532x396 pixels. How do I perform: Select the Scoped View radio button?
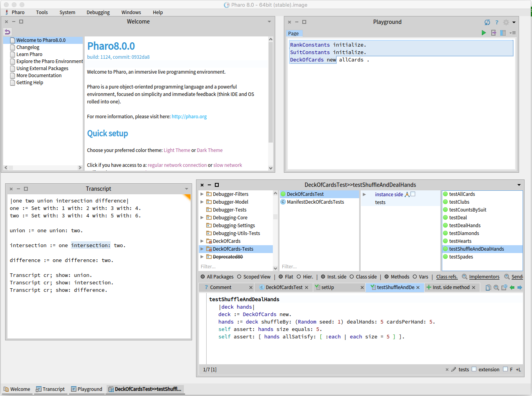tap(239, 277)
